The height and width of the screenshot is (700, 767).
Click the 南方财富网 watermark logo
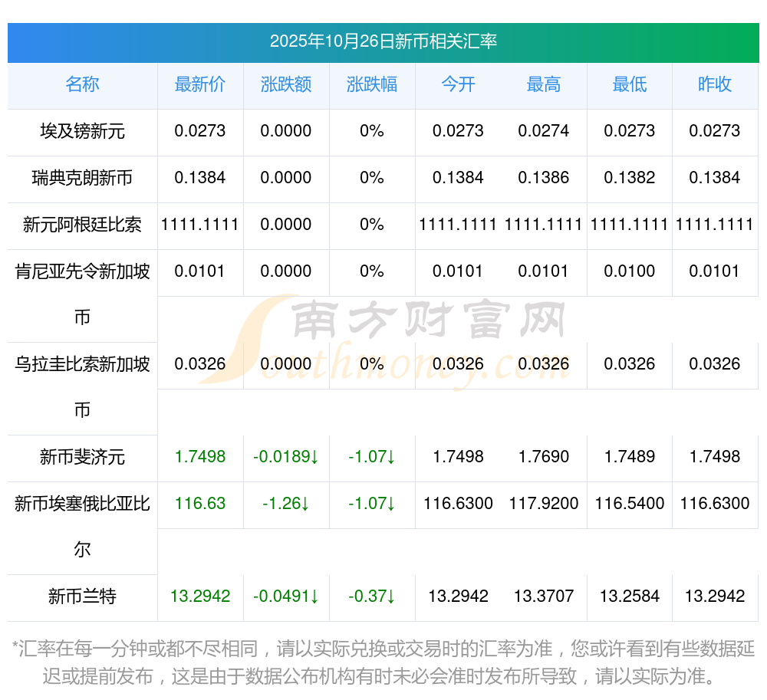tap(399, 337)
